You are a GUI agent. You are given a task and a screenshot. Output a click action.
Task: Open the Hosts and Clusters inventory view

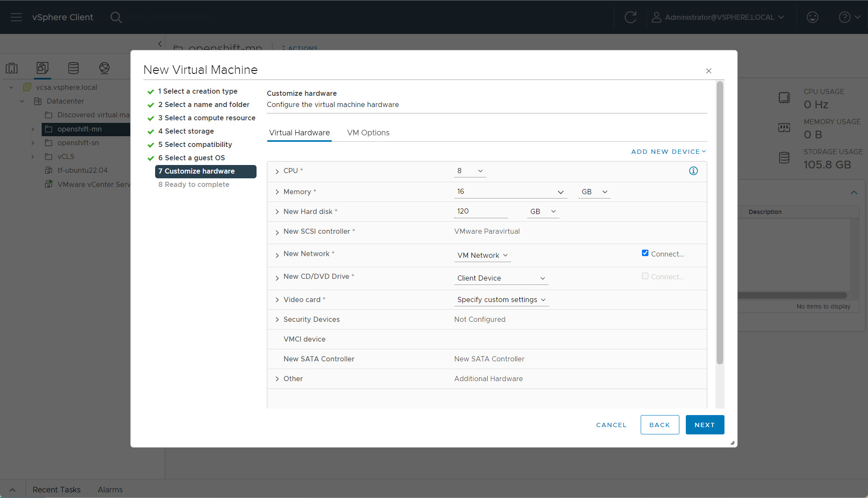tap(12, 68)
